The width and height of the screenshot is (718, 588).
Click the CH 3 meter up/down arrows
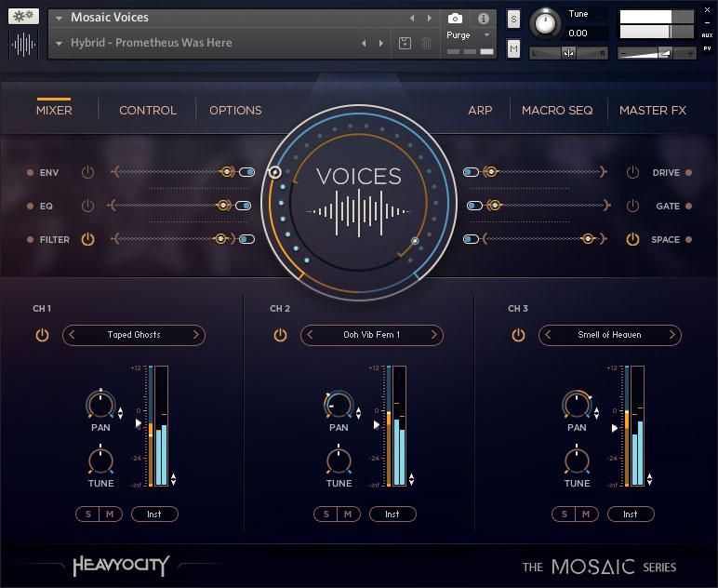click(650, 479)
